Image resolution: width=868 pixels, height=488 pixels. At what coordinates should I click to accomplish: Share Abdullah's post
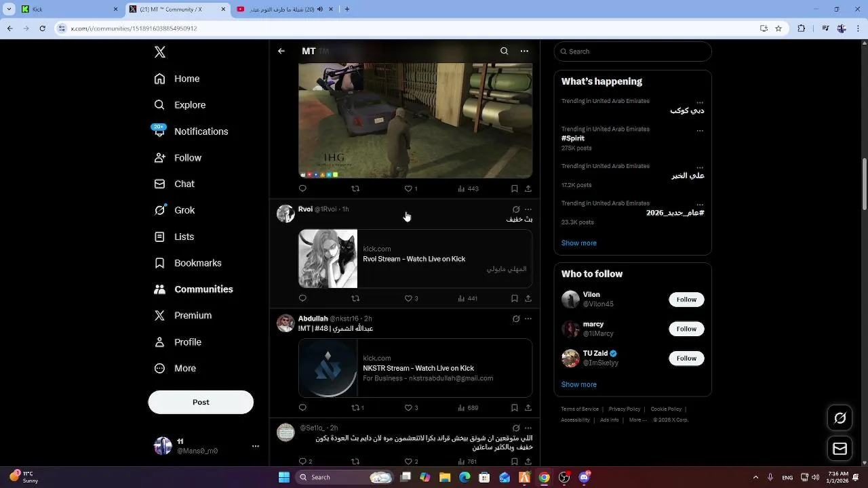pyautogui.click(x=528, y=408)
